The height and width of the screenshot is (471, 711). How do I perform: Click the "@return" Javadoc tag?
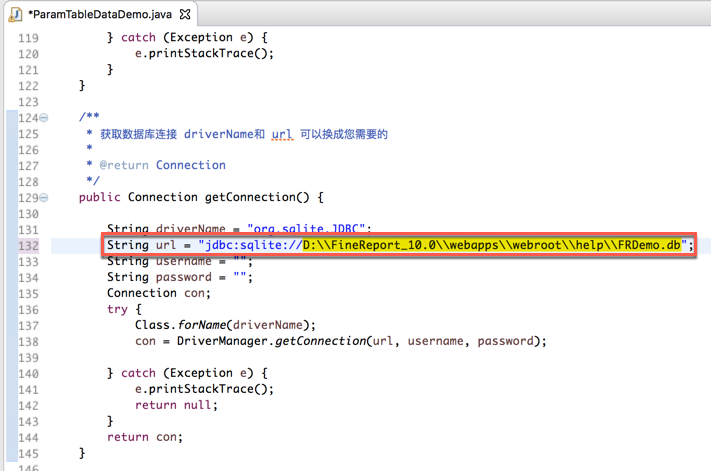124,165
